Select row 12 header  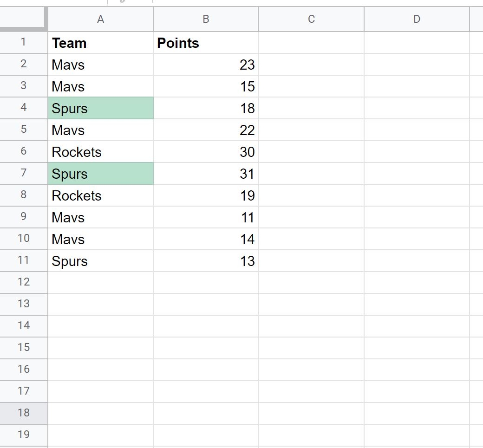coord(24,282)
